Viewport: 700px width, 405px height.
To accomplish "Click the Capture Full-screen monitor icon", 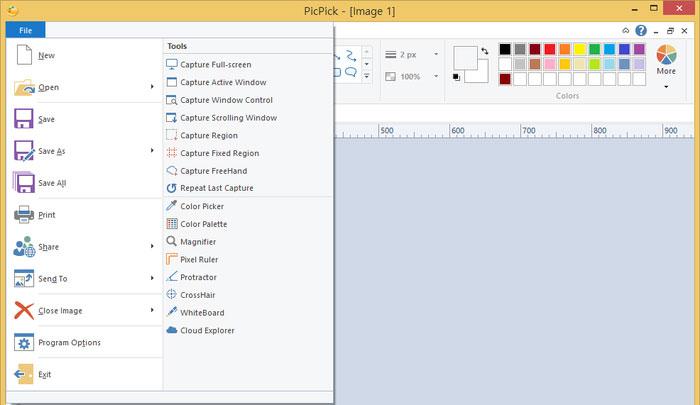I will (171, 64).
